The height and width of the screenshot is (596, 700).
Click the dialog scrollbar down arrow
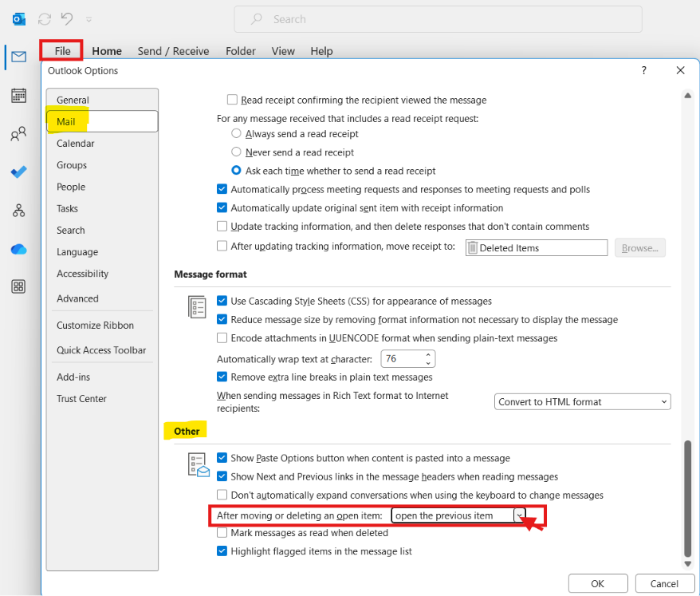(687, 564)
